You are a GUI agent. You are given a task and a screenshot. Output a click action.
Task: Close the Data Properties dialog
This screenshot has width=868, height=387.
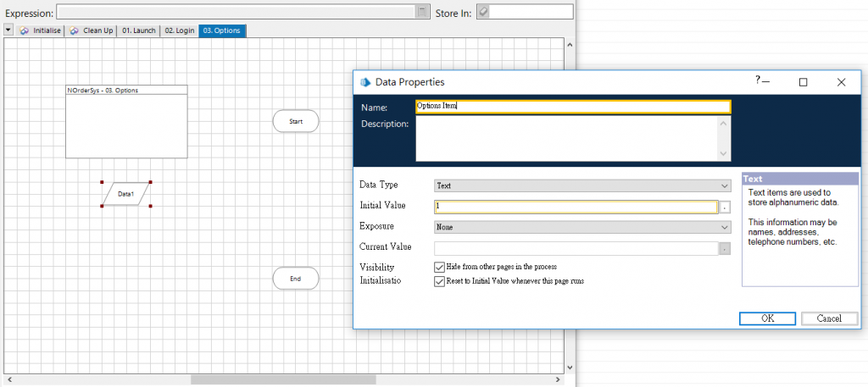tap(842, 82)
